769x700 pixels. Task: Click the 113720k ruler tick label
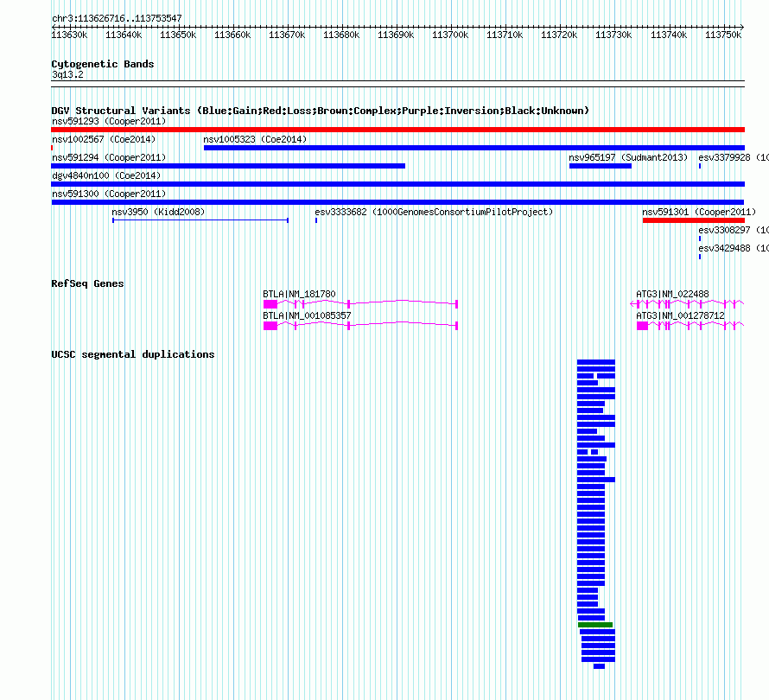[x=559, y=35]
